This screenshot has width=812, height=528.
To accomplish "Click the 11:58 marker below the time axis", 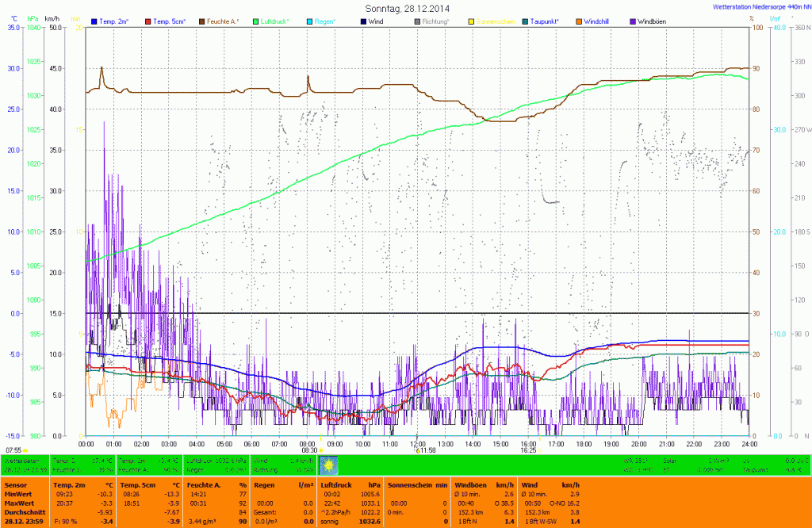I will pos(425,450).
